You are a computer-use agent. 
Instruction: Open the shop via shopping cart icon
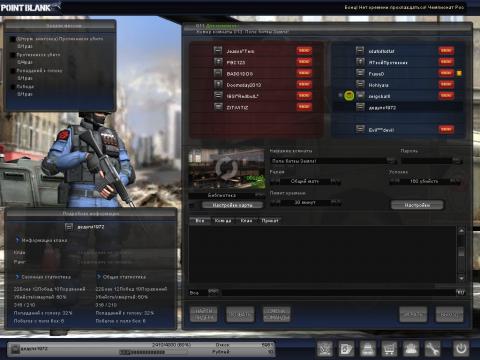pyautogui.click(x=389, y=349)
